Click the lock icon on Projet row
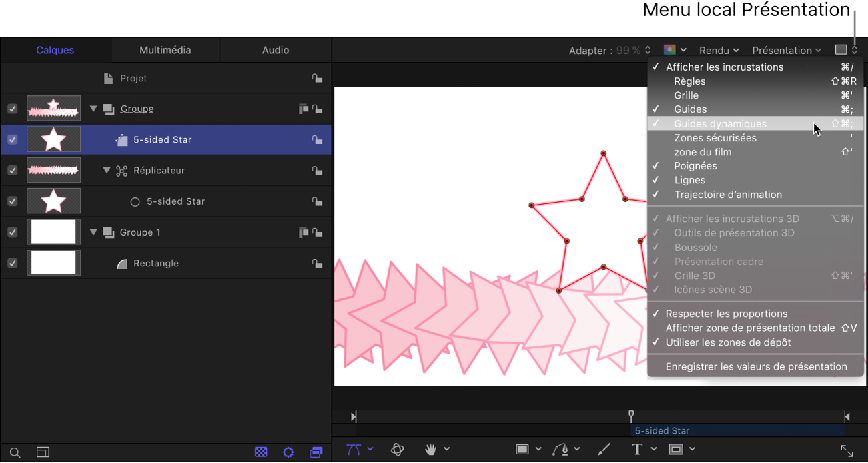868x463 pixels. coord(317,79)
